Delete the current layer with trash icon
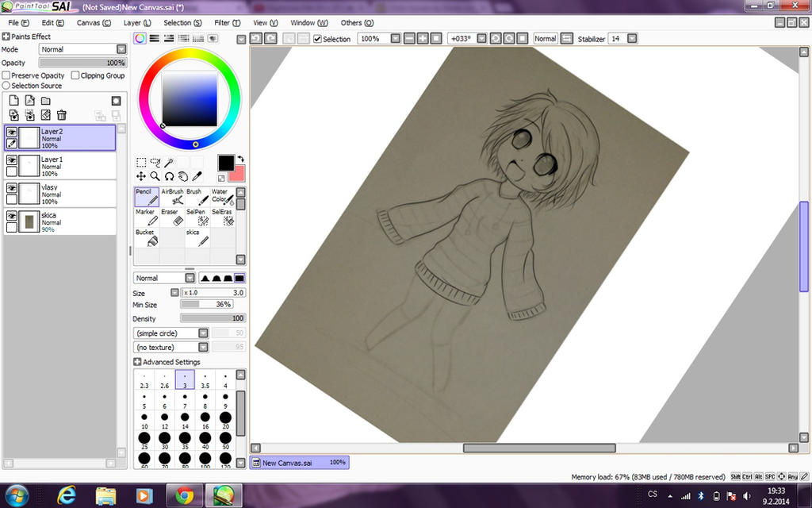Viewport: 812px width, 508px height. [62, 115]
